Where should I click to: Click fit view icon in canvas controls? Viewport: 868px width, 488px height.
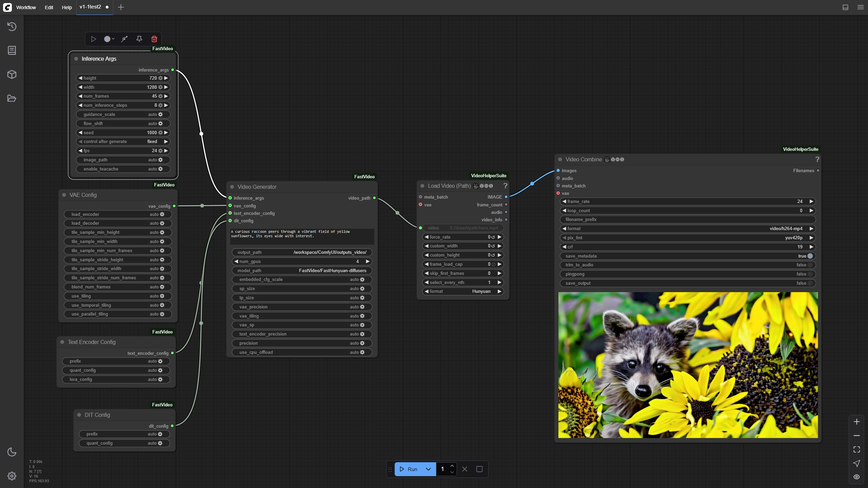pos(857,449)
